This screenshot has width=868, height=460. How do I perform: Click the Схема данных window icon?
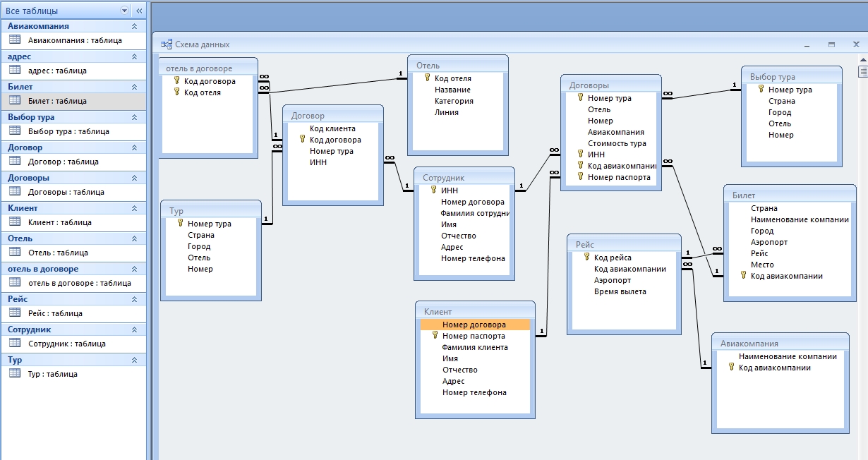[167, 44]
